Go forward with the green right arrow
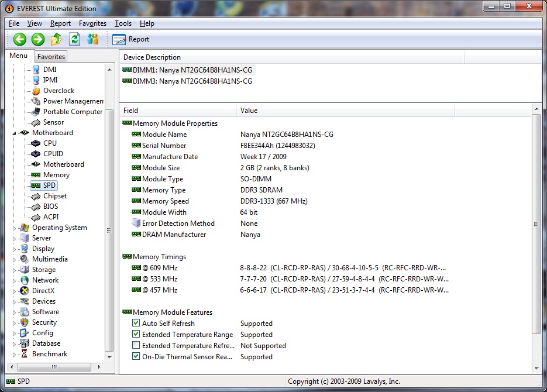Image resolution: width=547 pixels, height=392 pixels. [x=37, y=39]
